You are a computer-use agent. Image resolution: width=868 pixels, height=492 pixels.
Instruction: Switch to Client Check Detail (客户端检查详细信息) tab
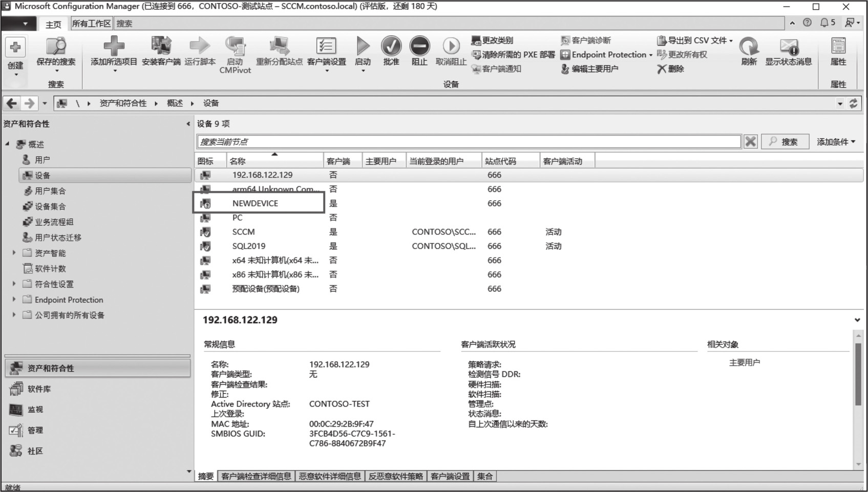[x=256, y=476]
